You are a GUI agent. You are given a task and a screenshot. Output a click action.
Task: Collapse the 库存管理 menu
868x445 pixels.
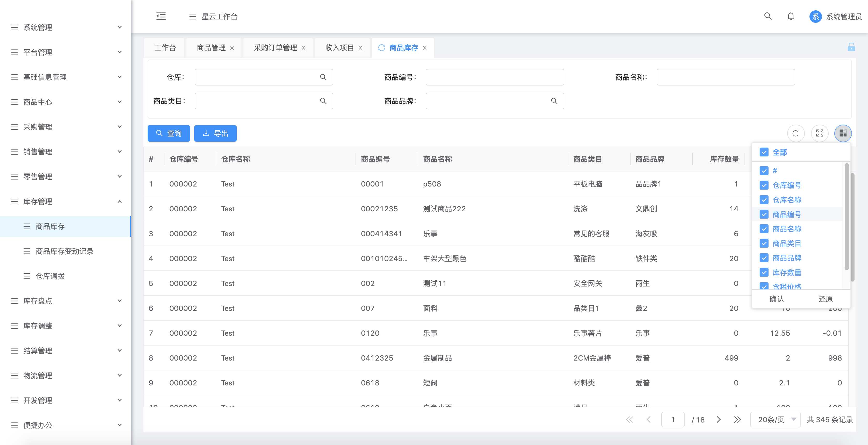pyautogui.click(x=65, y=202)
